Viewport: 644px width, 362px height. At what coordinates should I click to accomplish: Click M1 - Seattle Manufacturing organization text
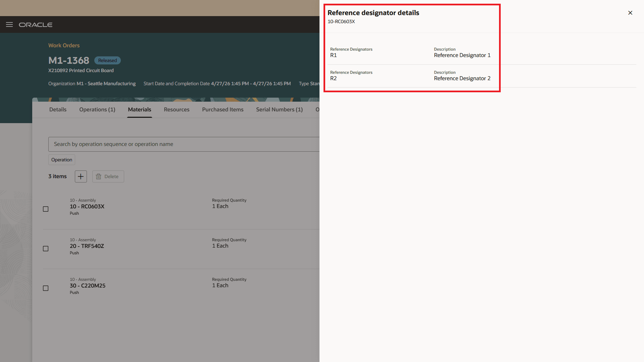pos(106,84)
